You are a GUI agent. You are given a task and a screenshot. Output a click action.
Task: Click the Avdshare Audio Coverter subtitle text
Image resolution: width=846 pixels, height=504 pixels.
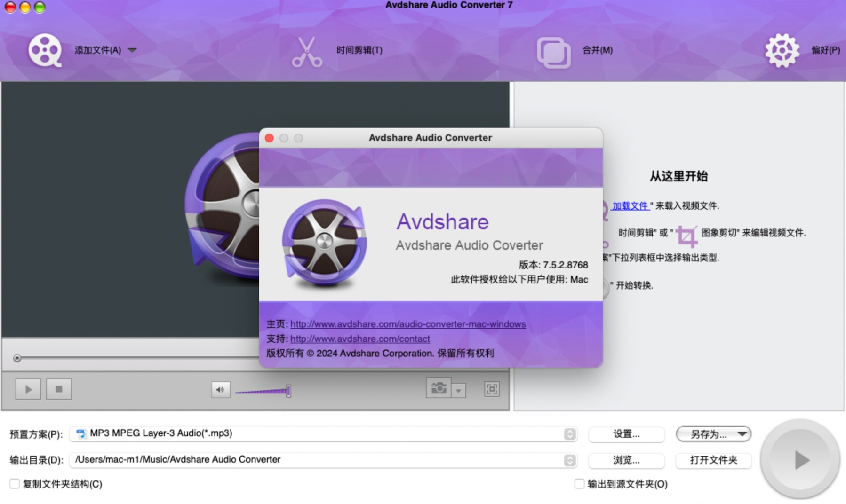coord(469,245)
